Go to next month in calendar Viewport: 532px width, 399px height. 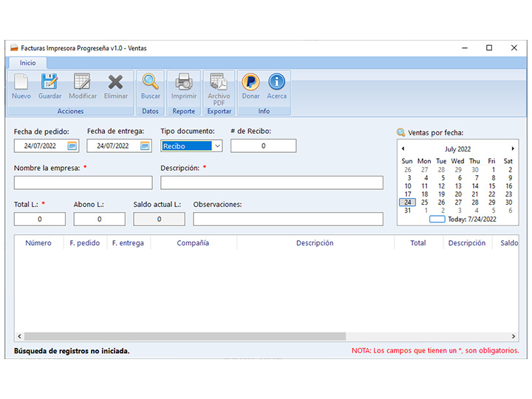point(513,149)
